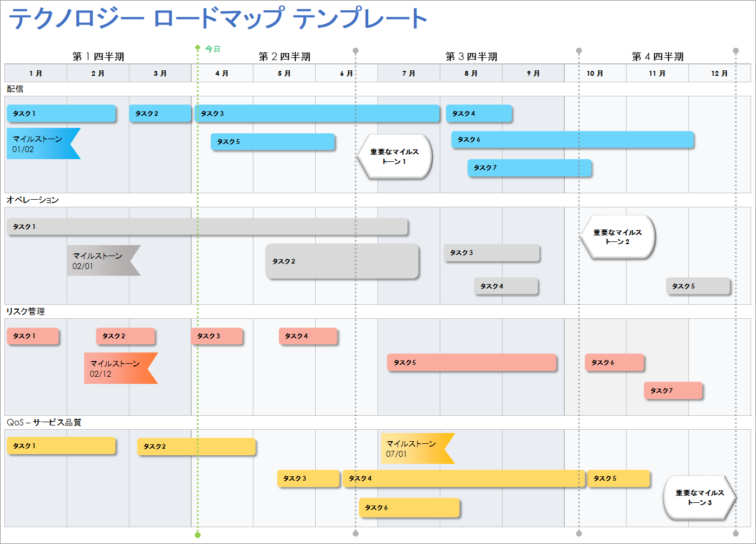Click the 3 月 month cell
Image resolution: width=756 pixels, height=544 pixels.
point(160,73)
